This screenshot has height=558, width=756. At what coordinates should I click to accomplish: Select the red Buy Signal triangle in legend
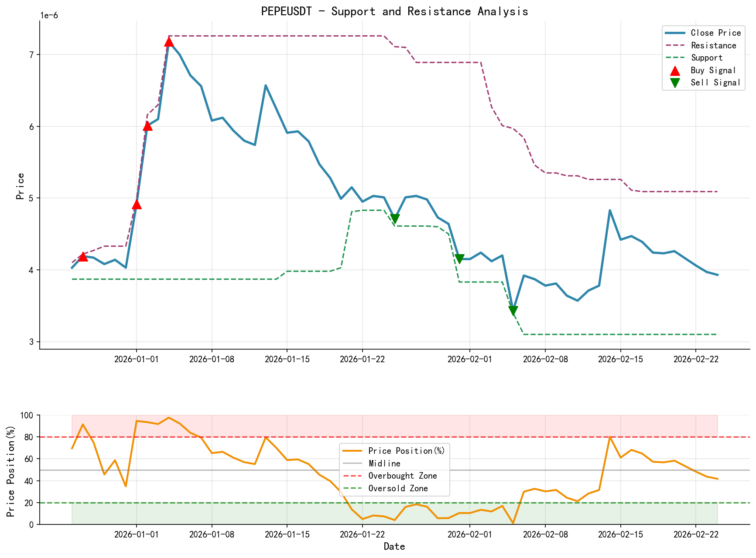click(675, 70)
